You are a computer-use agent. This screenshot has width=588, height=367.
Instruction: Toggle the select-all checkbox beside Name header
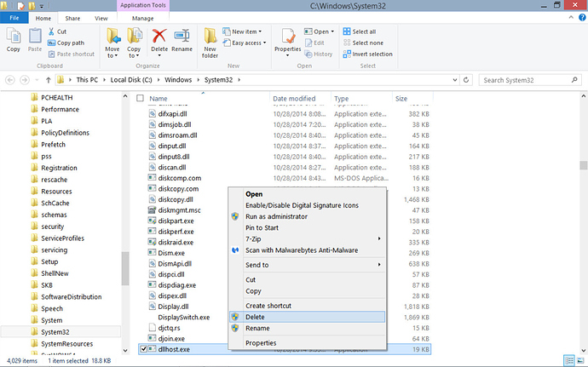[x=140, y=98]
